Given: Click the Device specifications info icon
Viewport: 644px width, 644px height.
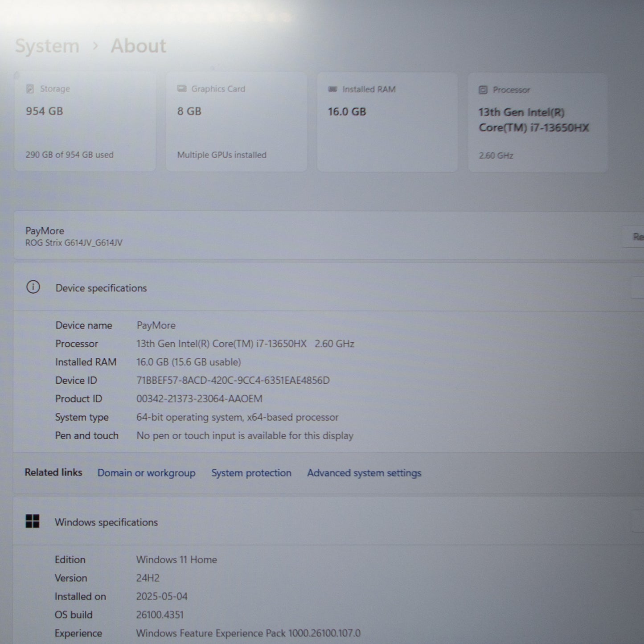Looking at the screenshot, I should tap(33, 287).
